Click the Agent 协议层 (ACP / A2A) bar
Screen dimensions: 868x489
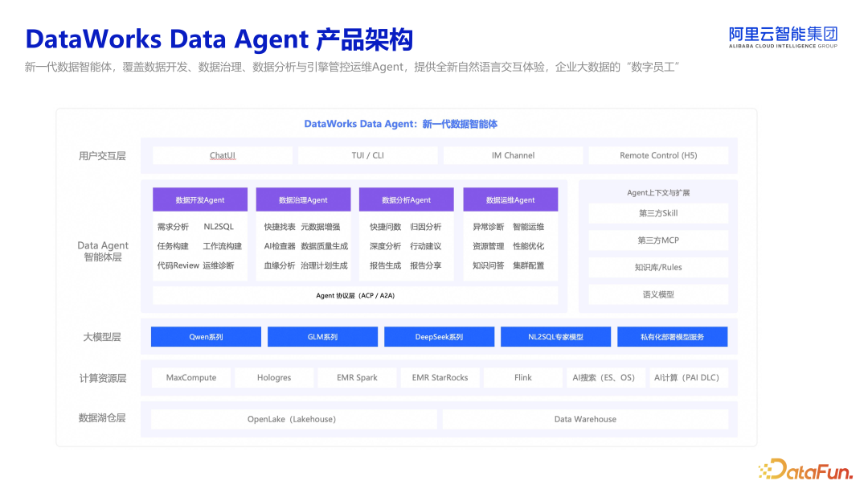pos(355,296)
